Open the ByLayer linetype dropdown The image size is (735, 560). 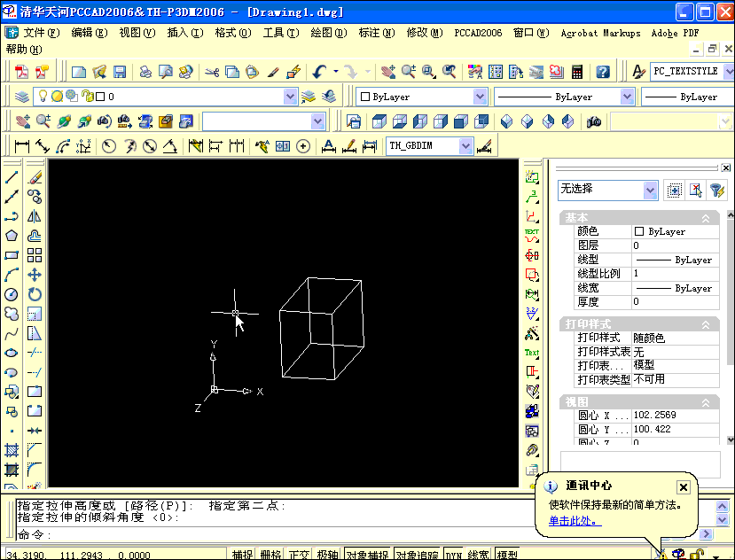pos(627,97)
